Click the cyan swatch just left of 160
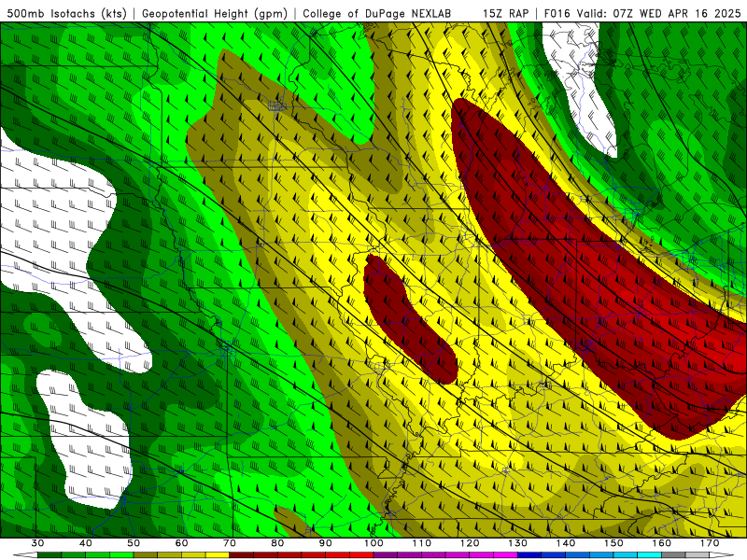 (649, 555)
